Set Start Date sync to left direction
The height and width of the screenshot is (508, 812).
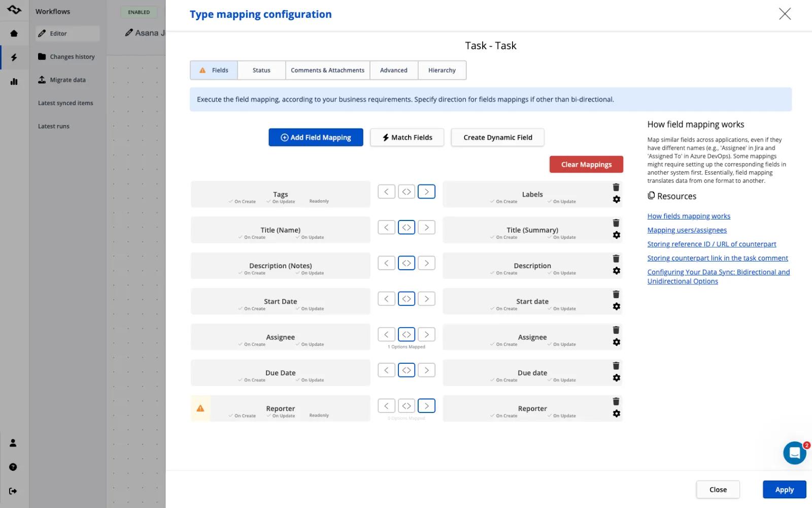pos(386,299)
